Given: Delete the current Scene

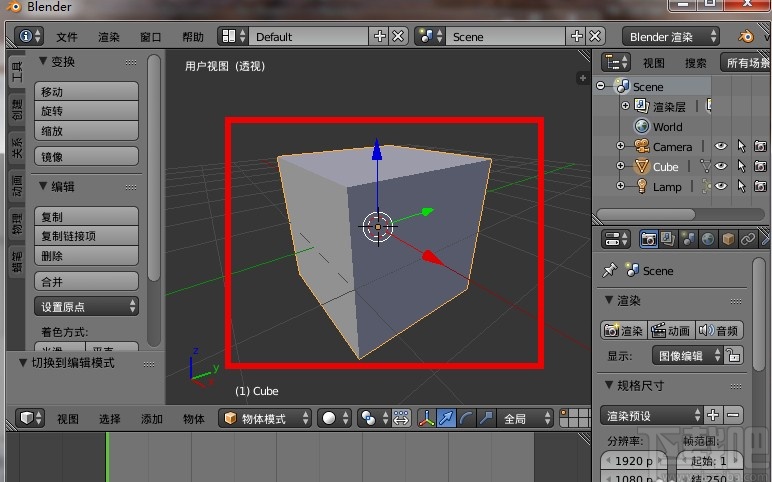Looking at the screenshot, I should tap(595, 36).
